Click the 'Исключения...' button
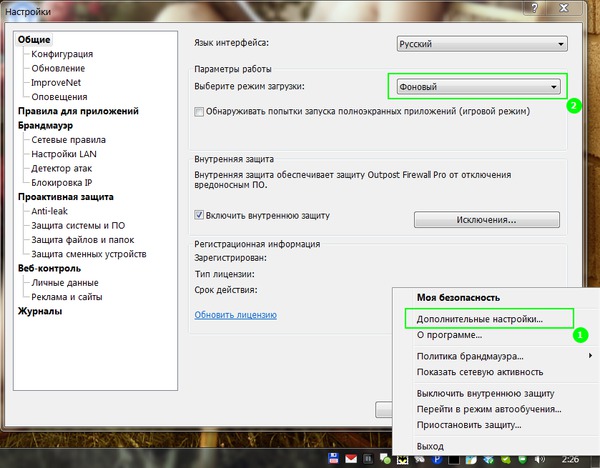 pyautogui.click(x=486, y=220)
